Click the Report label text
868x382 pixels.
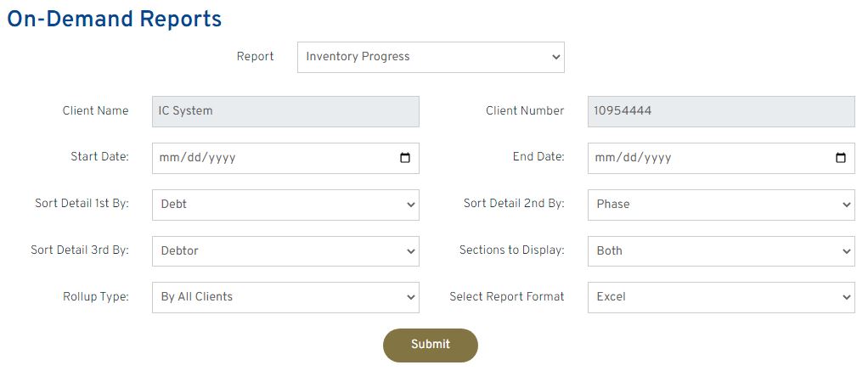click(255, 57)
